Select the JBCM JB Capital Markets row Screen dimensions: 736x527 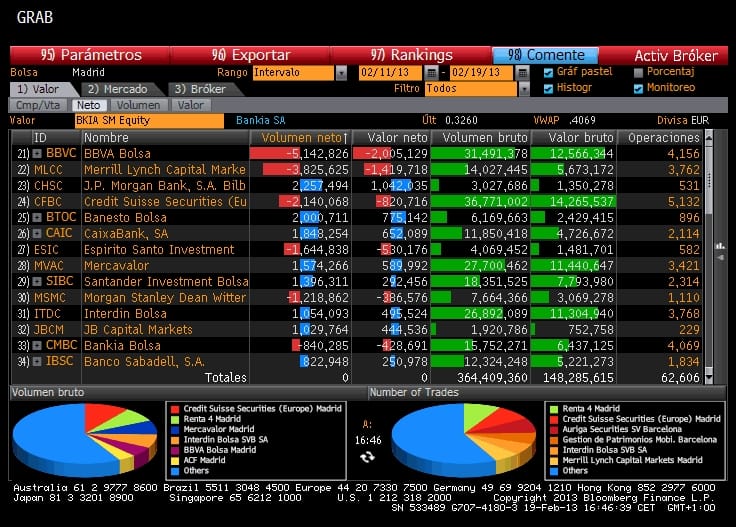pyautogui.click(x=357, y=329)
